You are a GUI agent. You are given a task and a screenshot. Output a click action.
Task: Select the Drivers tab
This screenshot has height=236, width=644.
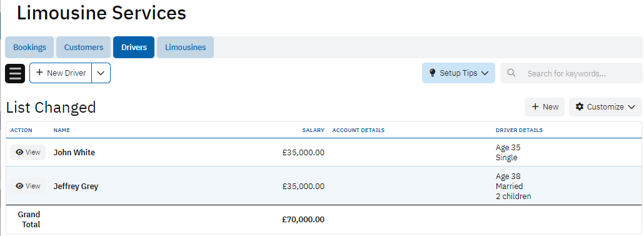click(x=134, y=48)
